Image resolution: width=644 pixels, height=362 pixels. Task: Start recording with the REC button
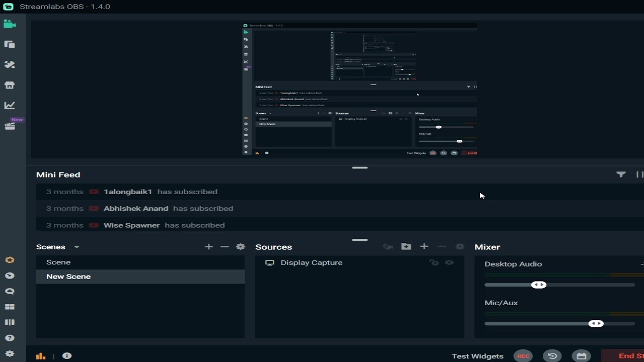[523, 356]
